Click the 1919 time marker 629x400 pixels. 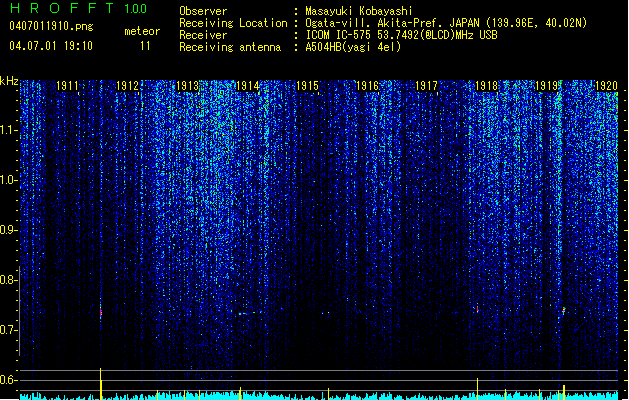(546, 86)
